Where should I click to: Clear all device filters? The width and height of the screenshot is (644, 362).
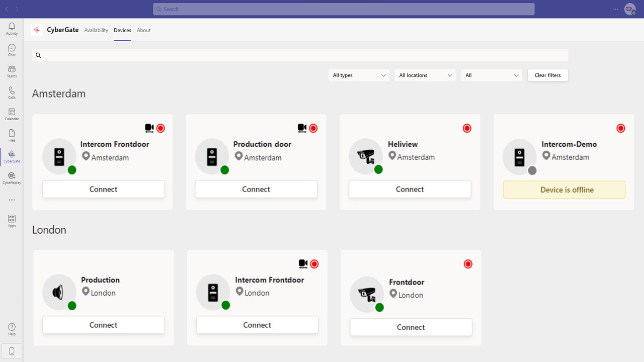pyautogui.click(x=548, y=75)
